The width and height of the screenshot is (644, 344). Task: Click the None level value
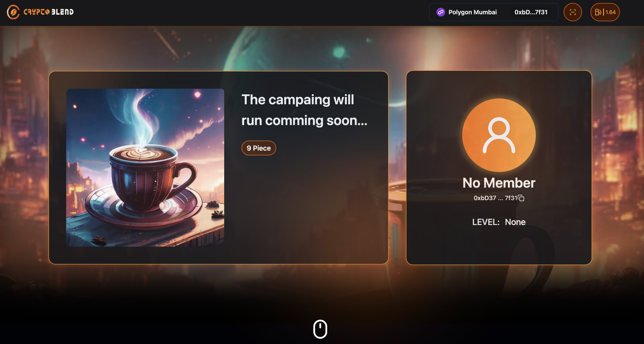515,222
